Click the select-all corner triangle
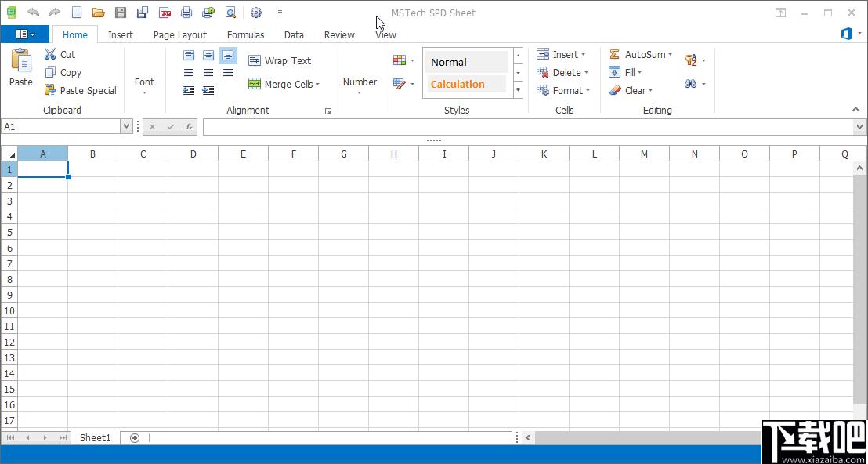Image resolution: width=868 pixels, height=464 pixels. point(9,154)
